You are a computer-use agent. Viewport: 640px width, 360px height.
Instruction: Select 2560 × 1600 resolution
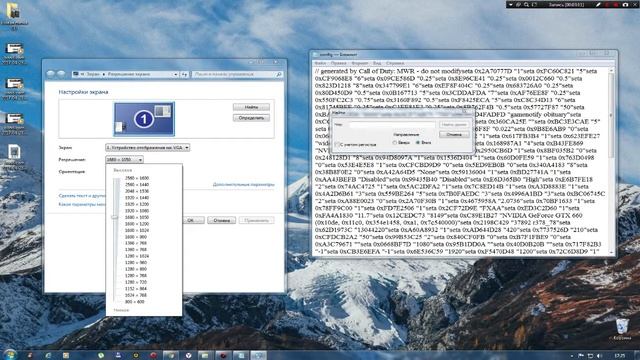click(137, 178)
